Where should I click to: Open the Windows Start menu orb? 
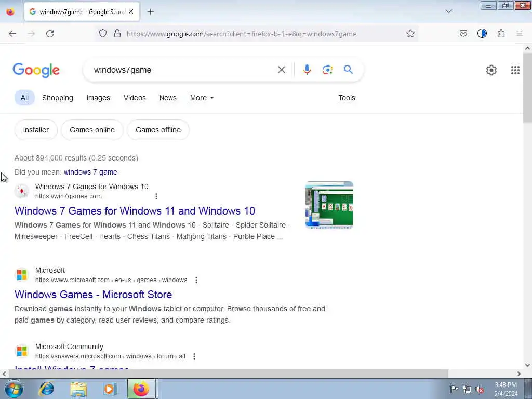point(14,389)
